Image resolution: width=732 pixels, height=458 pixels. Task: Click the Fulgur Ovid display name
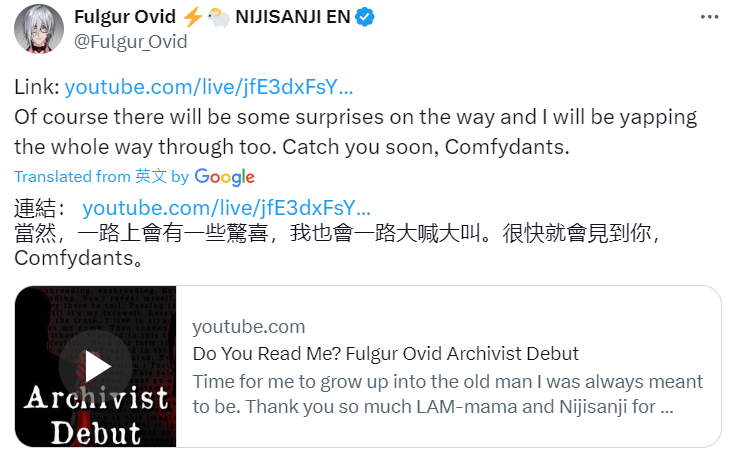coord(125,17)
